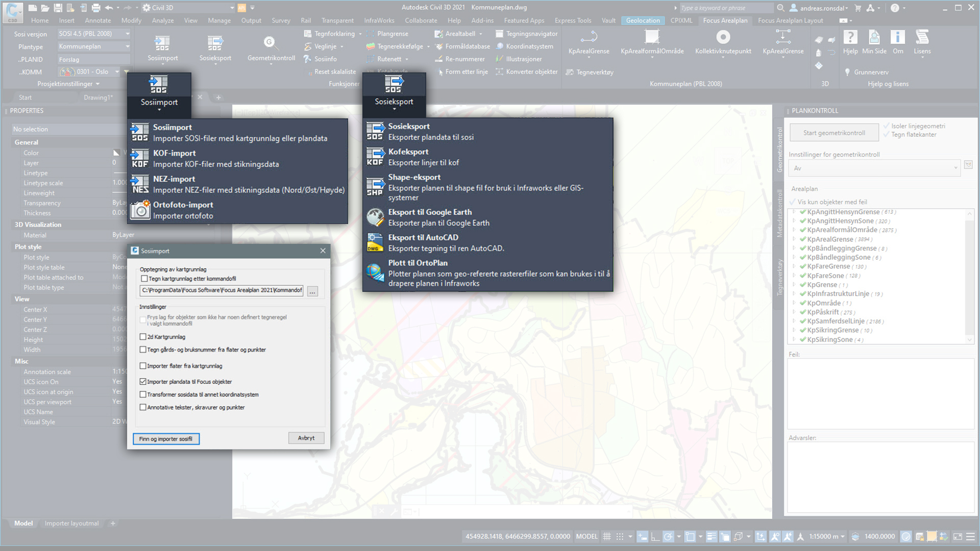The height and width of the screenshot is (551, 980).
Task: Check Importer flater fra kartgrunnlag
Action: click(x=143, y=366)
